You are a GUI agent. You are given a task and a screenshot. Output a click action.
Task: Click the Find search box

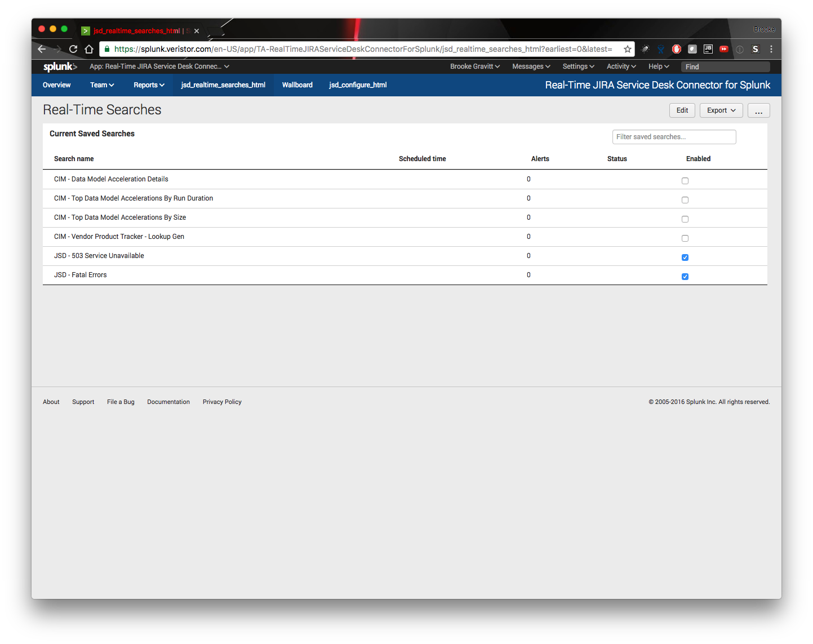[x=726, y=66]
